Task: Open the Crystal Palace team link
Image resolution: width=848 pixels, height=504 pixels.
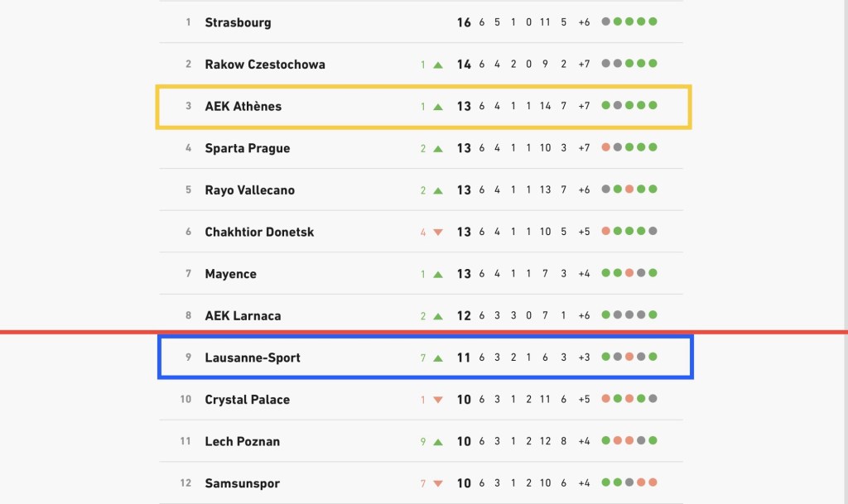Action: (247, 400)
